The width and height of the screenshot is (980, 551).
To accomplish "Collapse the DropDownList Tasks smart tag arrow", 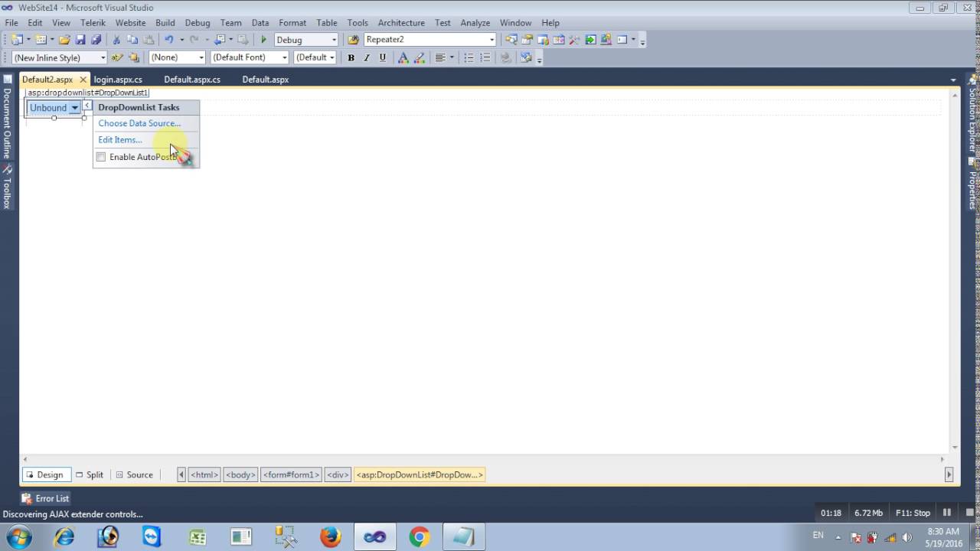I will tap(87, 106).
